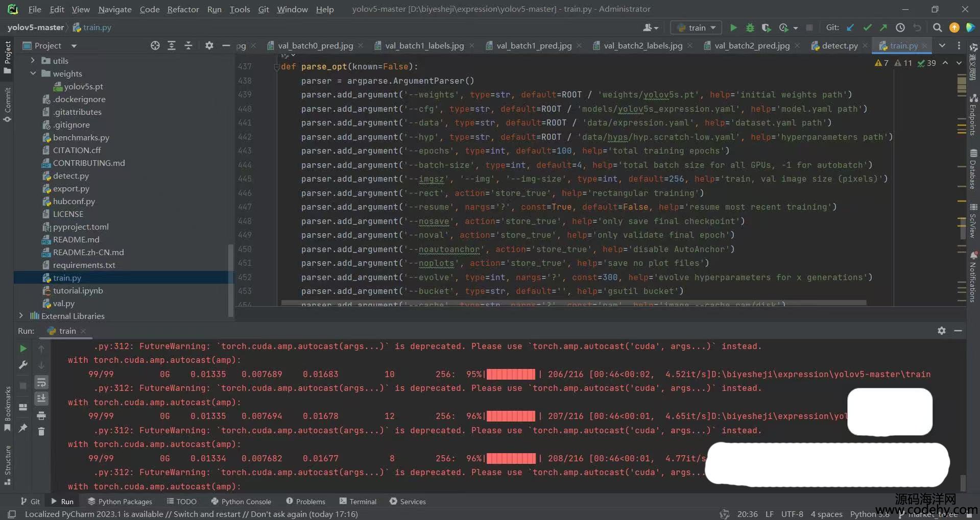Switch to the detect.py editor tab
Screen dimensions: 980x520
pyautogui.click(x=839, y=46)
